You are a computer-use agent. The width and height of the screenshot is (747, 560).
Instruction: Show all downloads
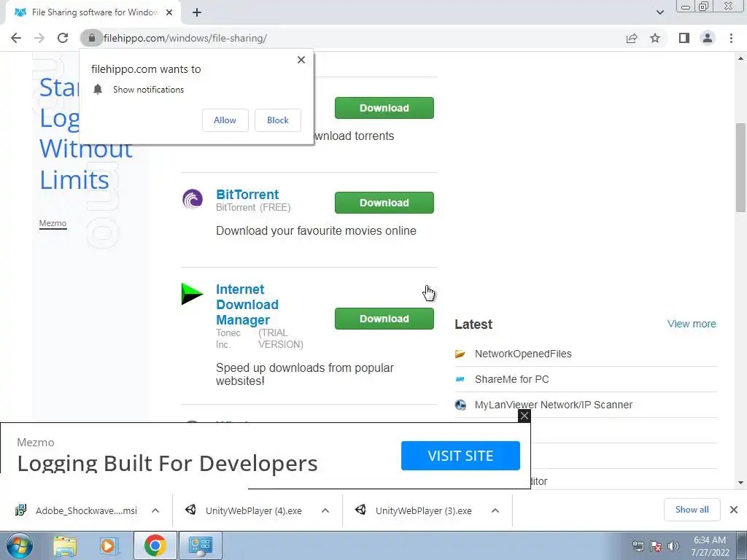click(x=692, y=510)
